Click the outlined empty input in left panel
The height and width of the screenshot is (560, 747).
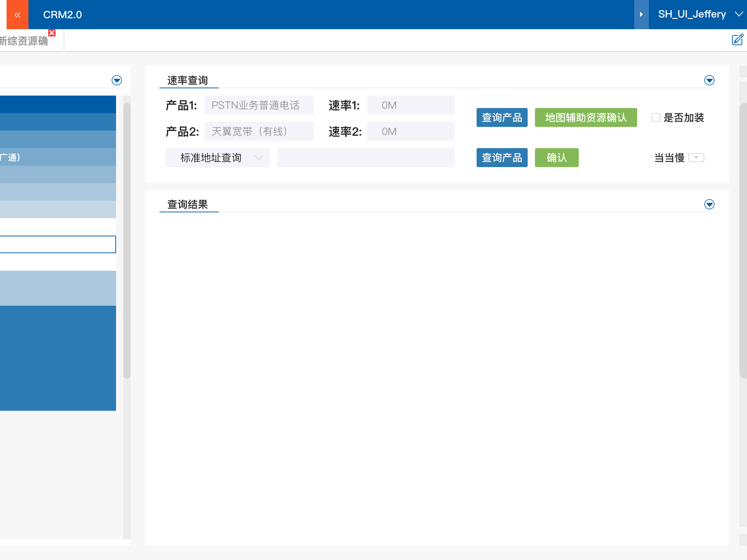click(58, 244)
